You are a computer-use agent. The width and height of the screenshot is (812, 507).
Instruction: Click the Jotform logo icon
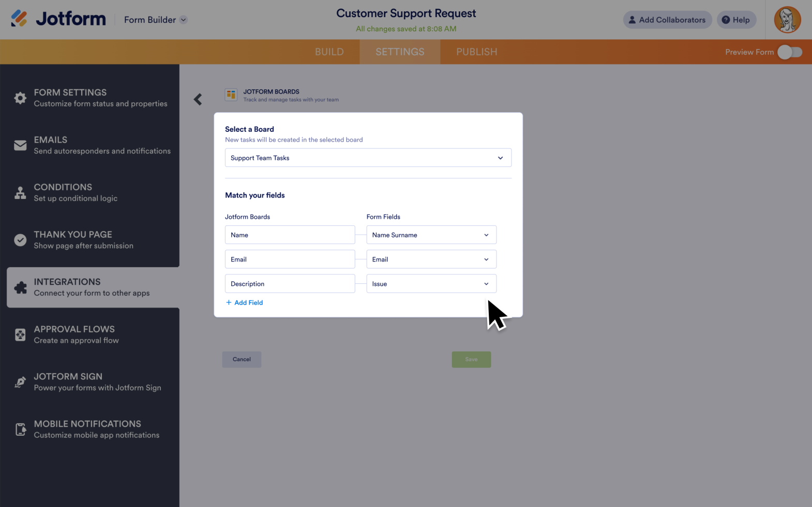(19, 19)
